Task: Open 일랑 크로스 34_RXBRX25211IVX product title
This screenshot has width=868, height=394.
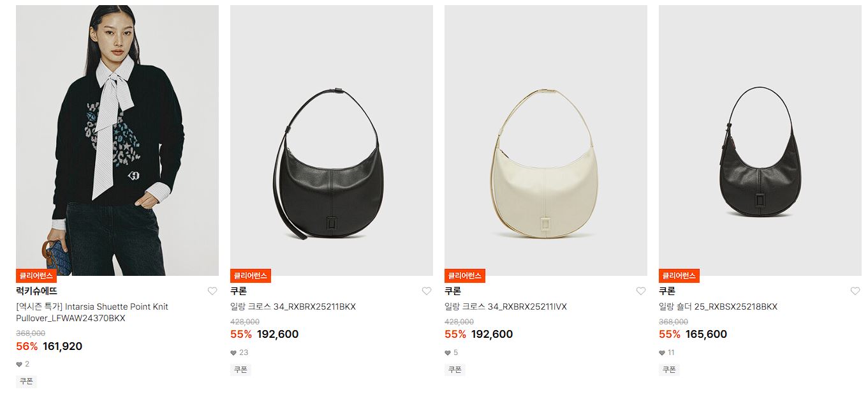Action: coord(506,307)
